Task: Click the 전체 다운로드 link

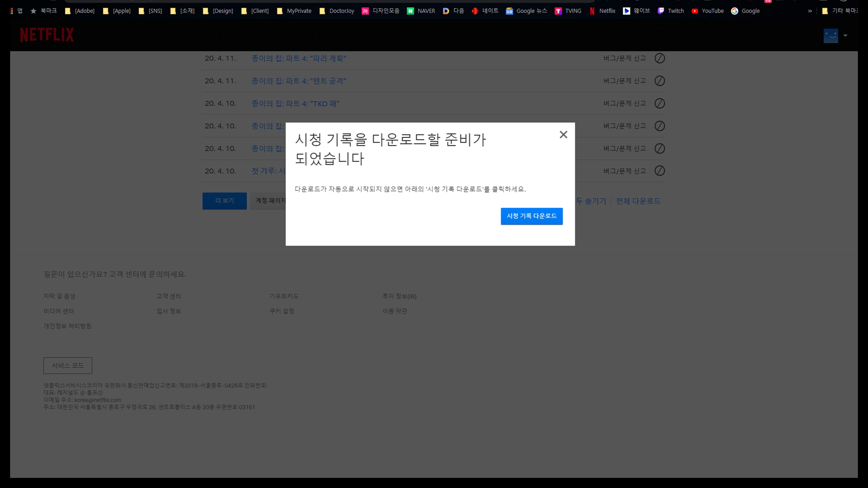Action: (x=638, y=201)
